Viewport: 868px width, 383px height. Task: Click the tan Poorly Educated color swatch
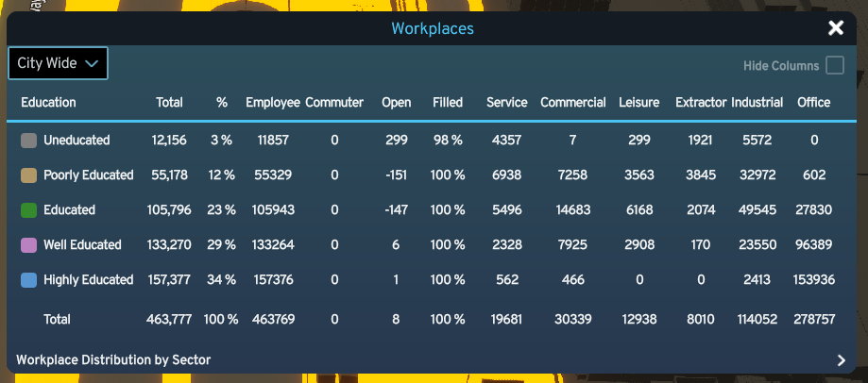tap(28, 175)
